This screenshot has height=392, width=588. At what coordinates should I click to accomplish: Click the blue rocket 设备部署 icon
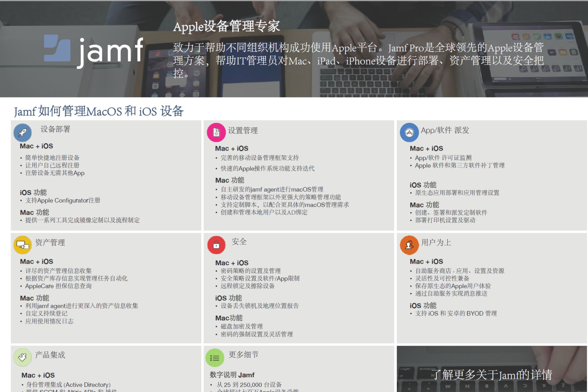click(x=23, y=132)
